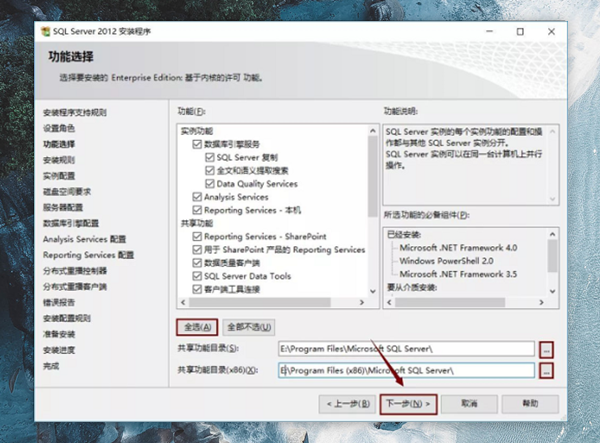Screen dimensions: 600x443
Task: Browse for the 共享功能目录(S) folder
Action: point(546,349)
